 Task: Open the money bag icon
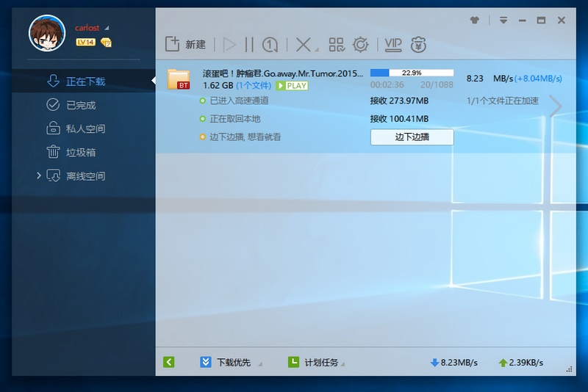(418, 45)
